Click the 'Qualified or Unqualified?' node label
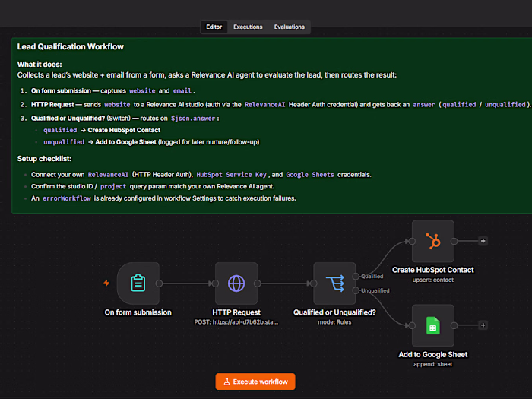The width and height of the screenshot is (532, 399). coord(334,312)
